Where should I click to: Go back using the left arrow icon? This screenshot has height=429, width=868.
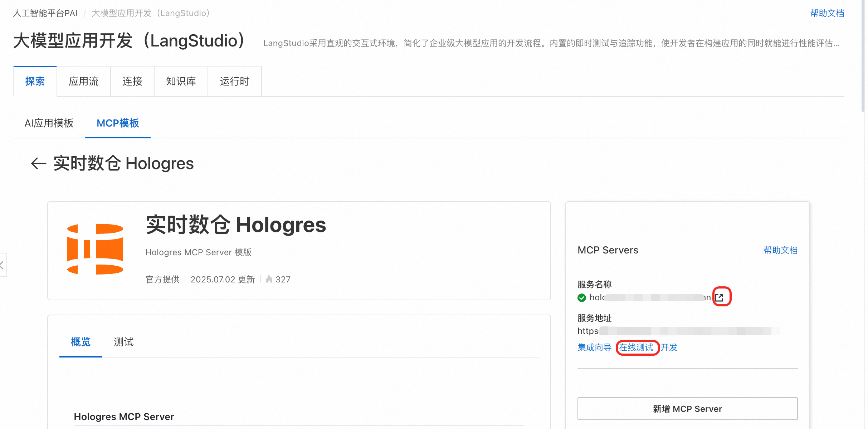[x=39, y=164]
